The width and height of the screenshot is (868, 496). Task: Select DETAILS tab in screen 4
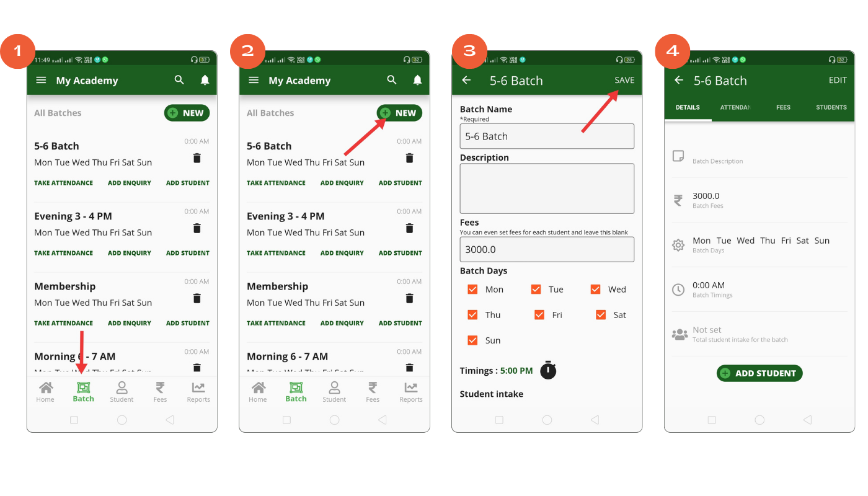click(688, 107)
